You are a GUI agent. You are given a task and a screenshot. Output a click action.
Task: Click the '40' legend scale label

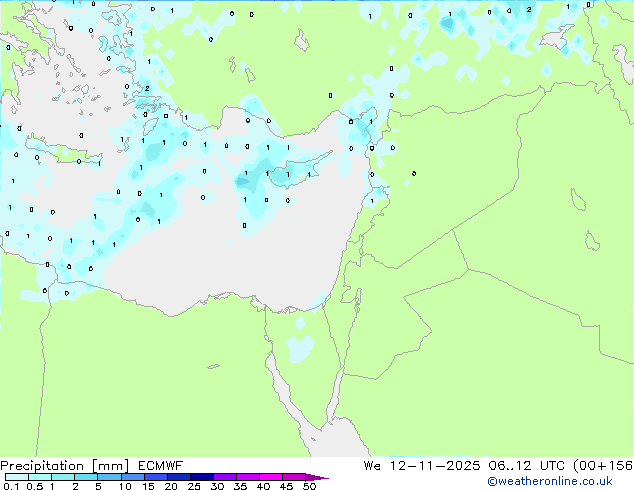263,486
